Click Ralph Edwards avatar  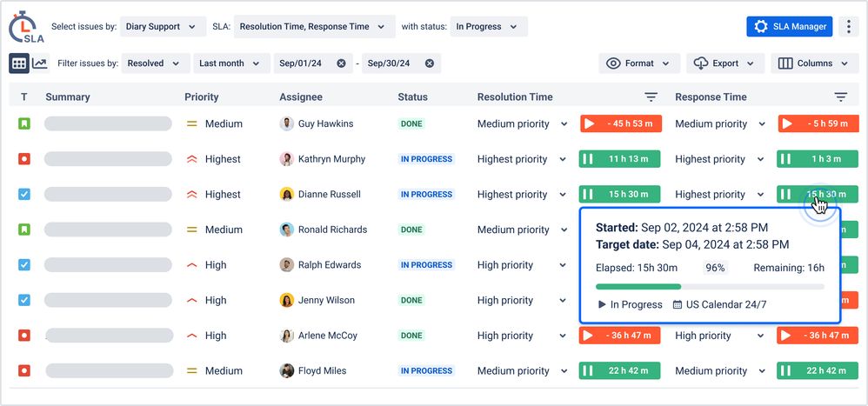[x=286, y=265]
